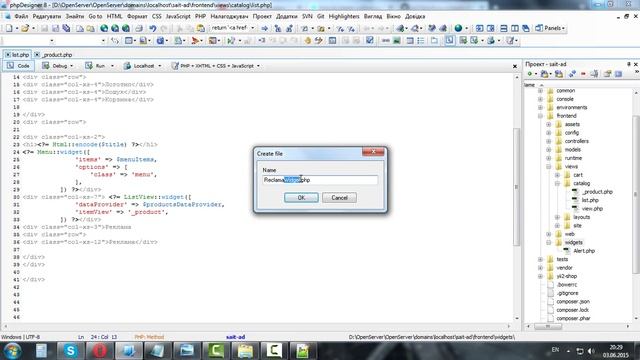Open the HTML menu
This screenshot has height=360, width=640.
pos(114,16)
